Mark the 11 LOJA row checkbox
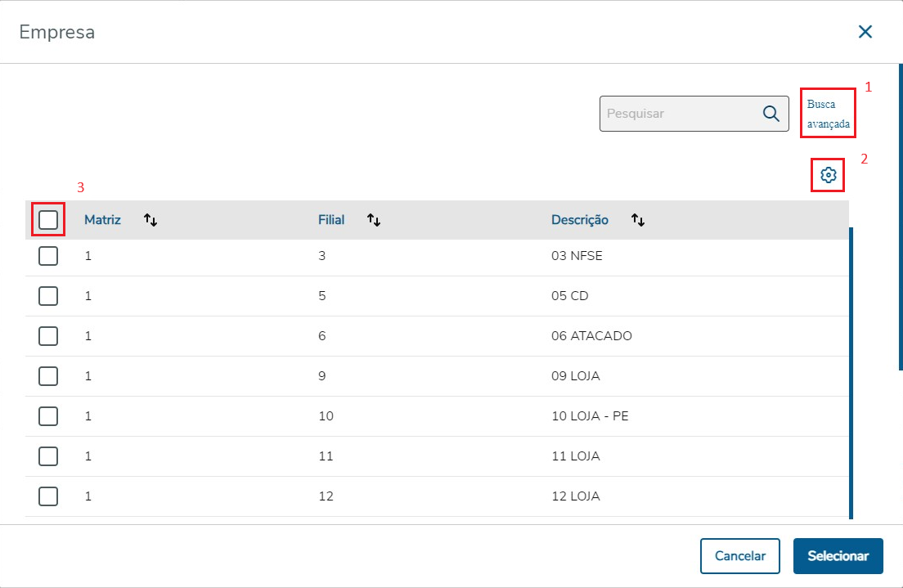The image size is (903, 588). click(48, 456)
